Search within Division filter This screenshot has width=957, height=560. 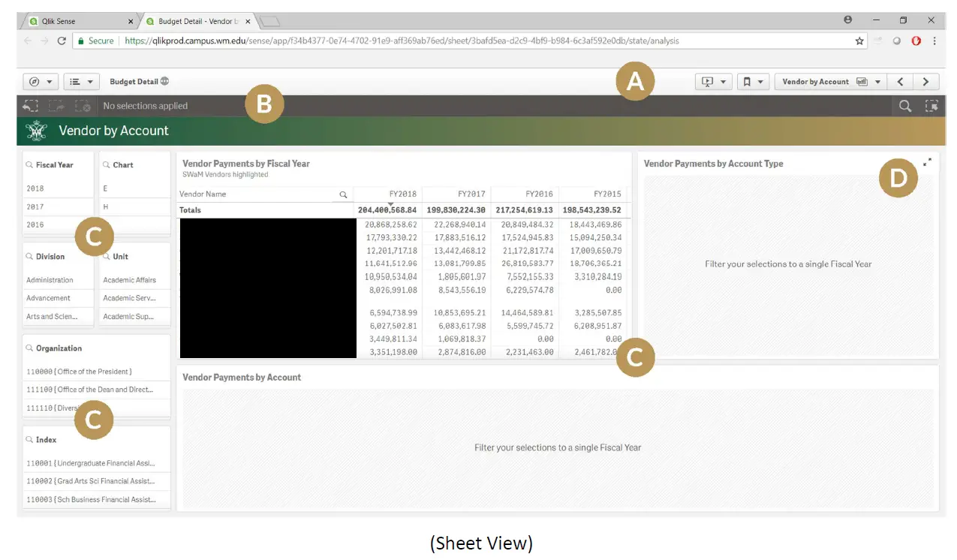point(29,257)
